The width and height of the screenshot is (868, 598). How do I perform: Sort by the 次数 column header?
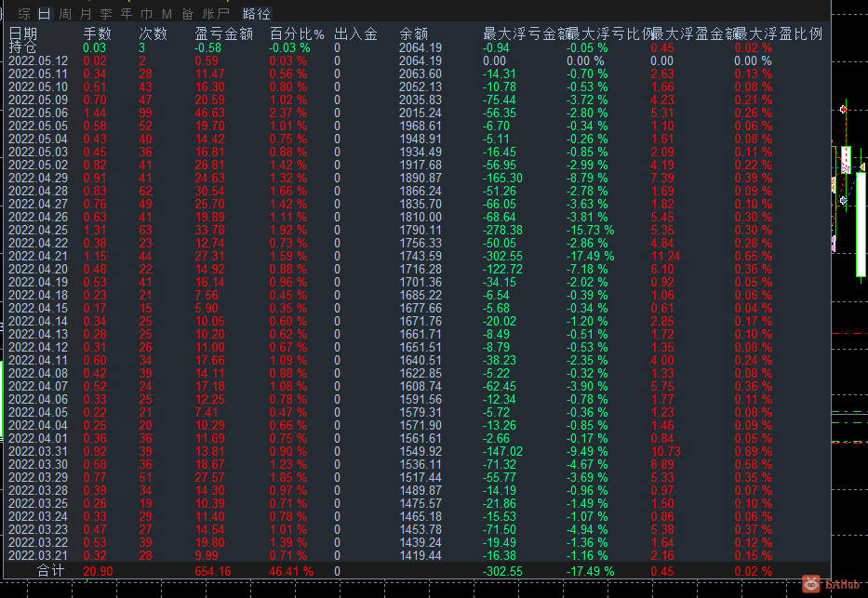pyautogui.click(x=154, y=34)
